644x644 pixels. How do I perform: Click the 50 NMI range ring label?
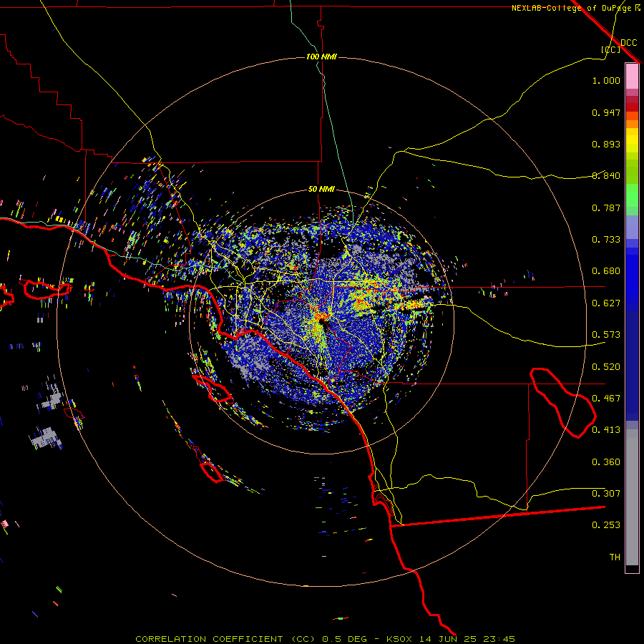(321, 189)
